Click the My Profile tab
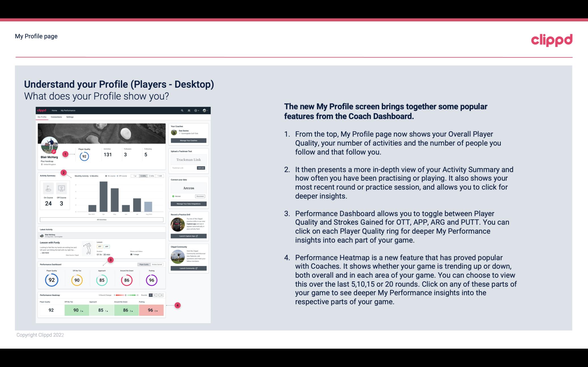Image resolution: width=588 pixels, height=367 pixels. point(42,117)
